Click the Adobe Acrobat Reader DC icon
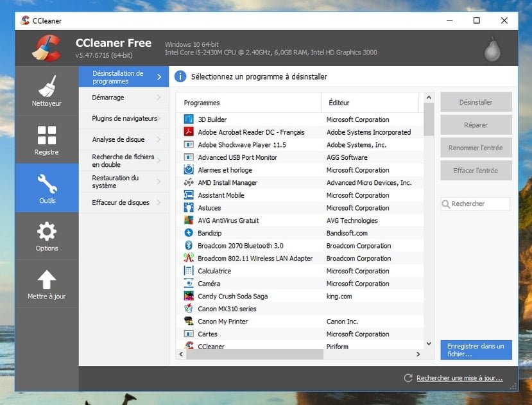This screenshot has height=405, width=532. (189, 132)
